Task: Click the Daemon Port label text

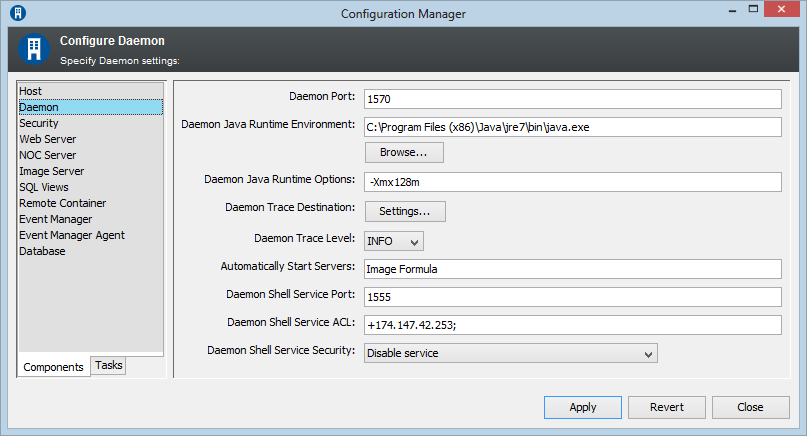Action: pos(322,96)
